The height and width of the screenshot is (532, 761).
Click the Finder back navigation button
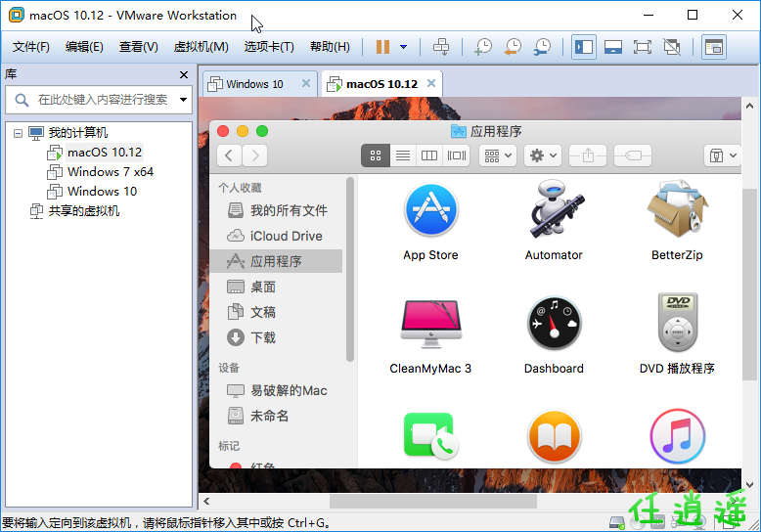click(x=229, y=155)
